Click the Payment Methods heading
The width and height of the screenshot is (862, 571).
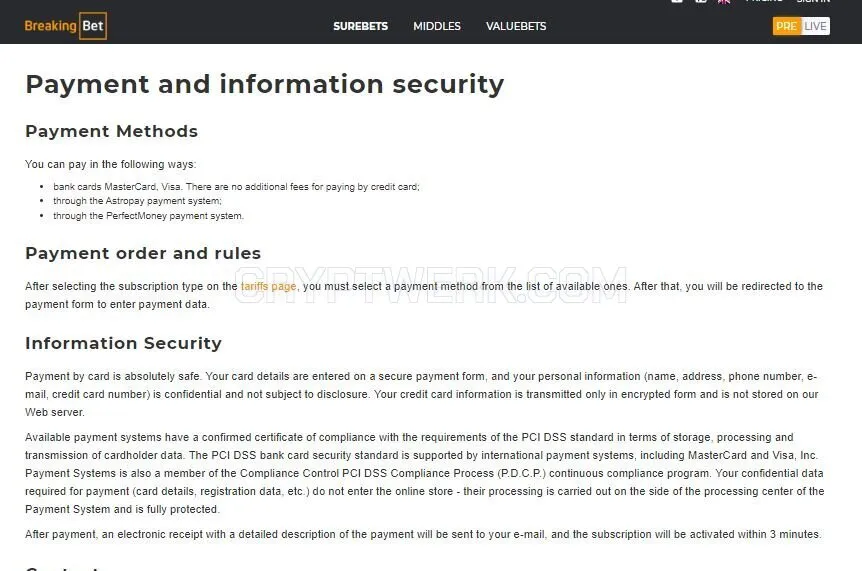tap(112, 131)
